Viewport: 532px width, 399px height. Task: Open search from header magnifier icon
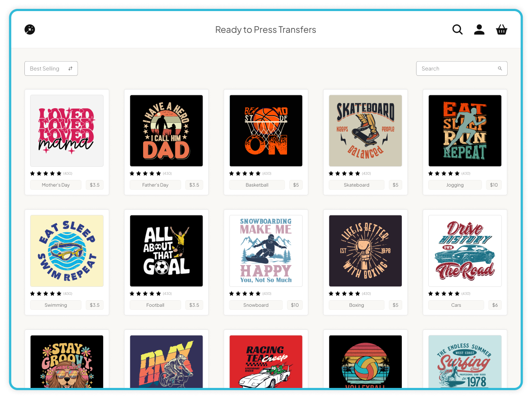coord(458,30)
